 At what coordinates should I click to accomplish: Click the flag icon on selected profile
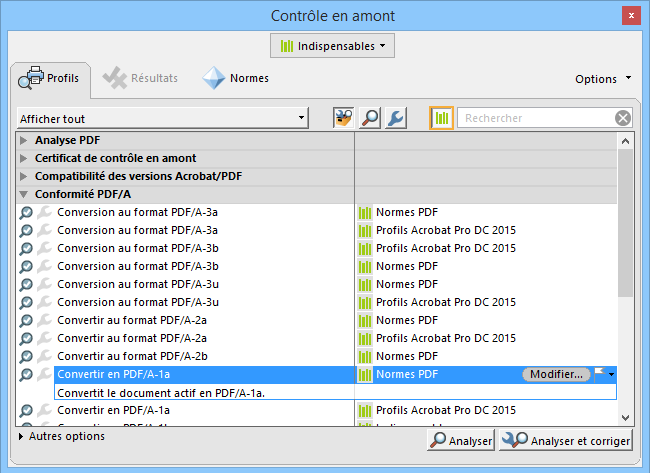(600, 374)
